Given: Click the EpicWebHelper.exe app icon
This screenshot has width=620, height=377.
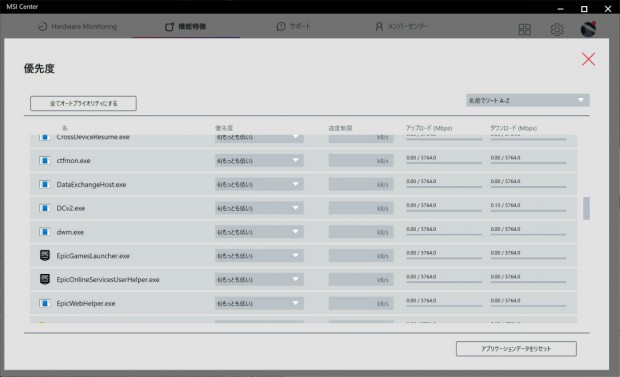Looking at the screenshot, I should pos(45,303).
